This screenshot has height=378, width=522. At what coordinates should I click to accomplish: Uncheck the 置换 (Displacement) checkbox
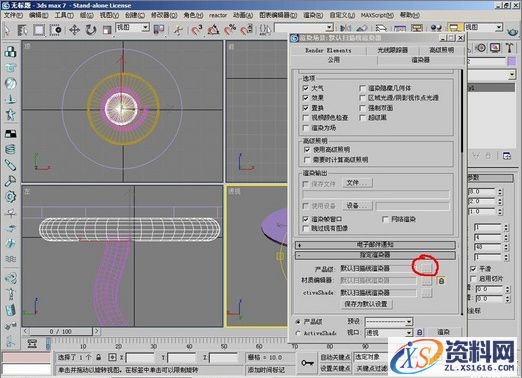tap(306, 108)
